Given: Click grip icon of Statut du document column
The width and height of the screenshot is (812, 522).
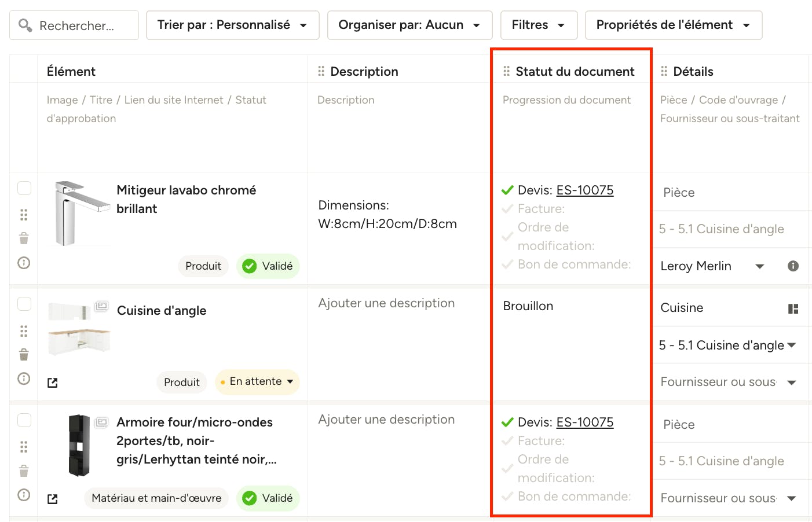Looking at the screenshot, I should click(x=506, y=71).
